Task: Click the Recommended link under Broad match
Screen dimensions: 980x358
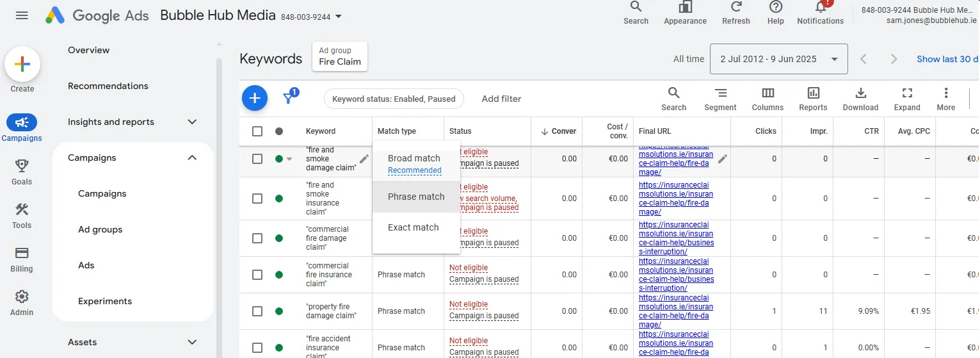Action: click(x=415, y=170)
